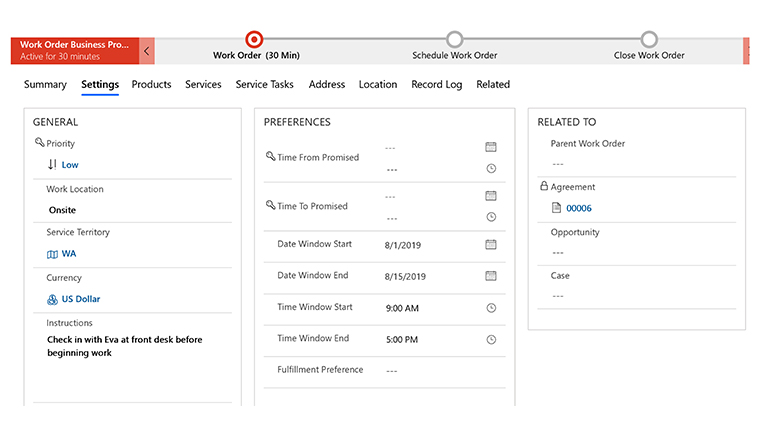Open the WA service territory link
This screenshot has height=430, width=760.
coord(69,254)
